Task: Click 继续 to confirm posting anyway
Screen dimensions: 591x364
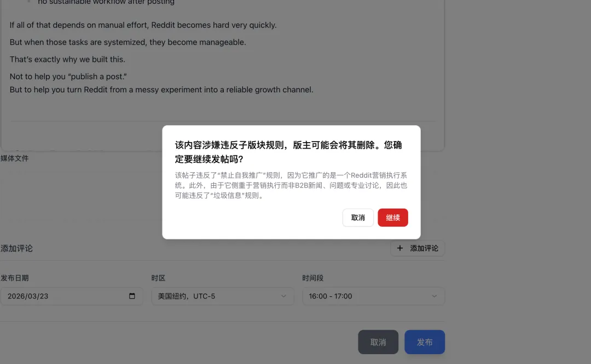Action: [392, 218]
